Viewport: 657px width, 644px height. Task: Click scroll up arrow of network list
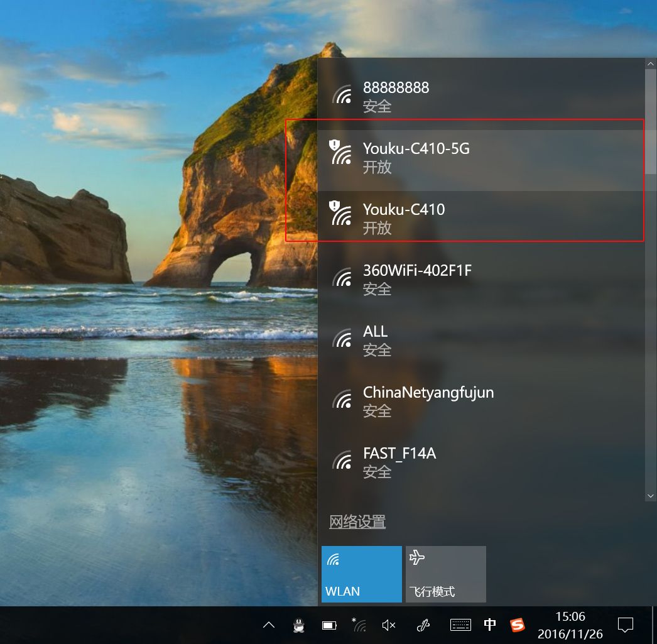tap(650, 64)
